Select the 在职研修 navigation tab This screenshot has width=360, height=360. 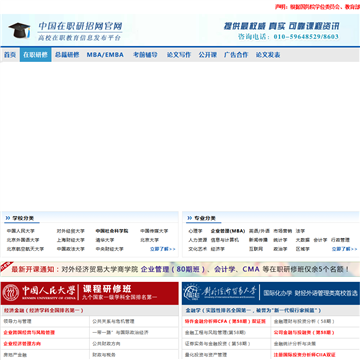pyautogui.click(x=35, y=55)
